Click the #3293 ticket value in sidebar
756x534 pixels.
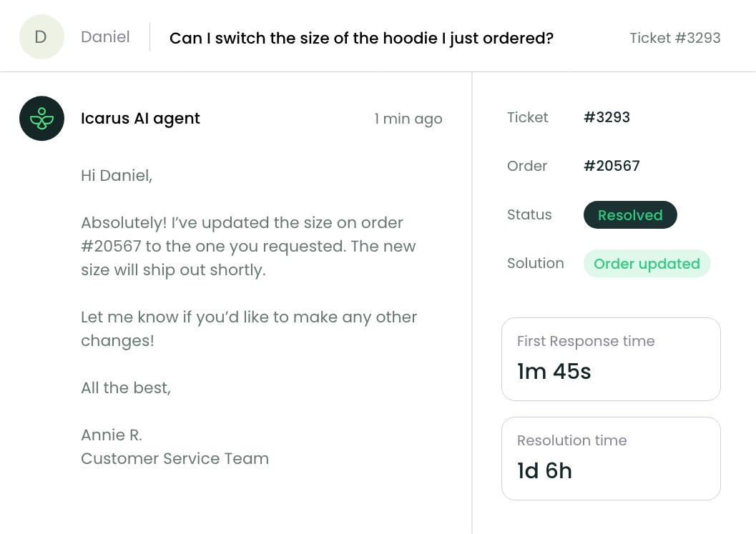pyautogui.click(x=607, y=117)
